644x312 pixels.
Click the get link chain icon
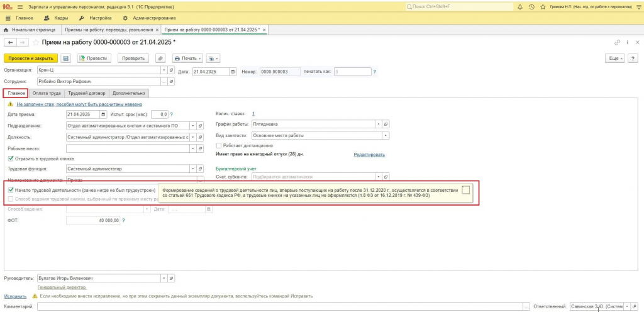[617, 42]
